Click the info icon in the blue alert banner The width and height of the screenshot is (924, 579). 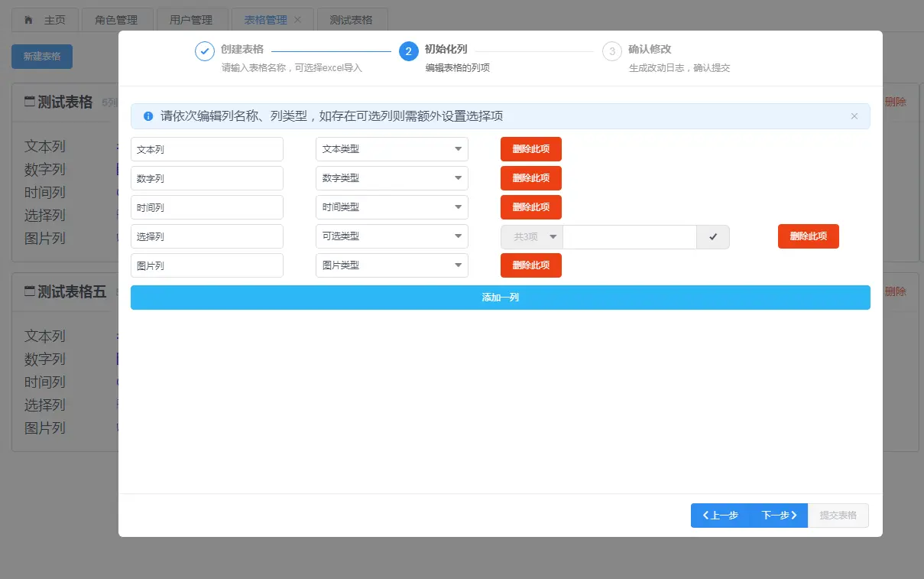tap(148, 115)
